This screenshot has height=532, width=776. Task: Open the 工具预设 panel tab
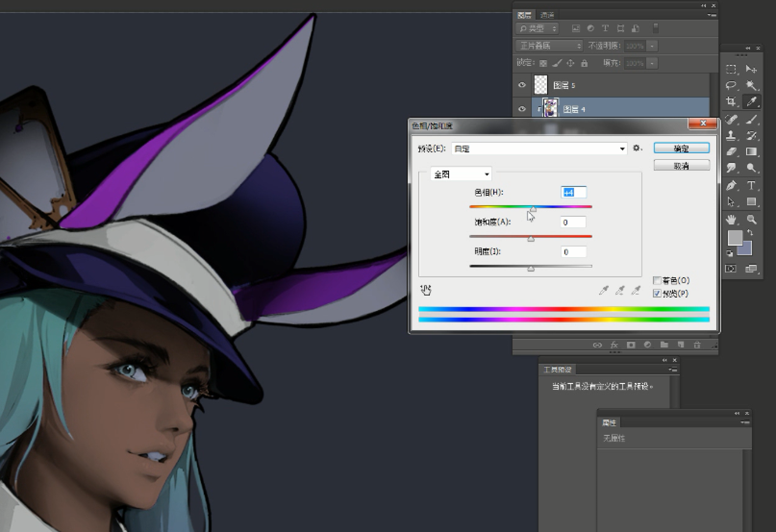click(557, 370)
